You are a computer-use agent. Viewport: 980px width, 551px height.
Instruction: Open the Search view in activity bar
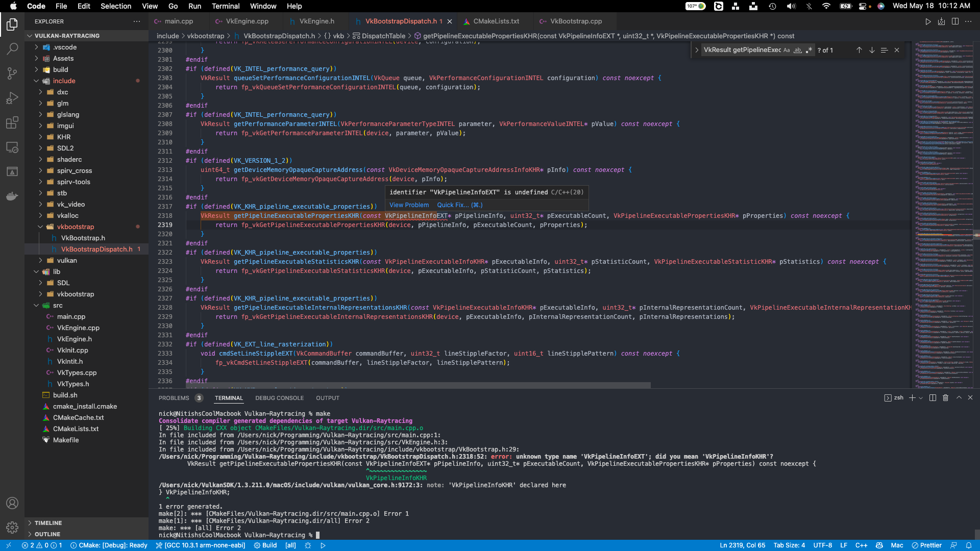pos(12,49)
